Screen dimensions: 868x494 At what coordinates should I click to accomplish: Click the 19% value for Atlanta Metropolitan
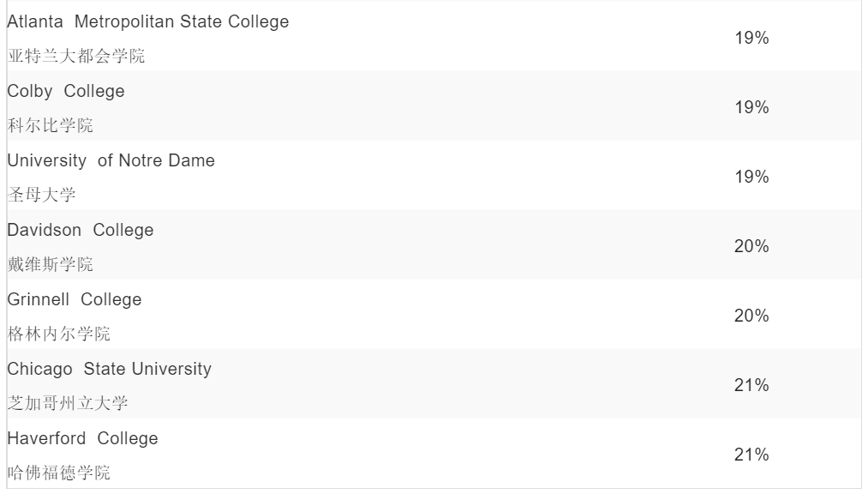tap(751, 38)
